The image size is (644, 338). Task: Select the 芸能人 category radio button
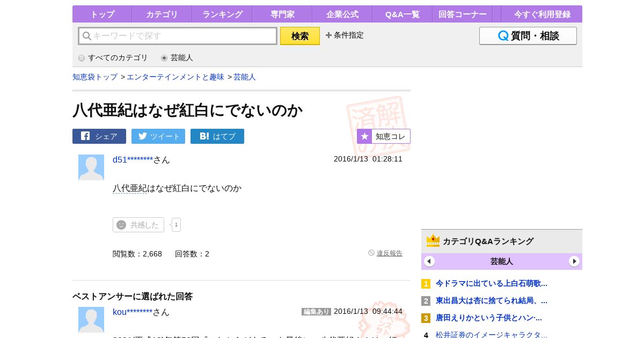[164, 58]
